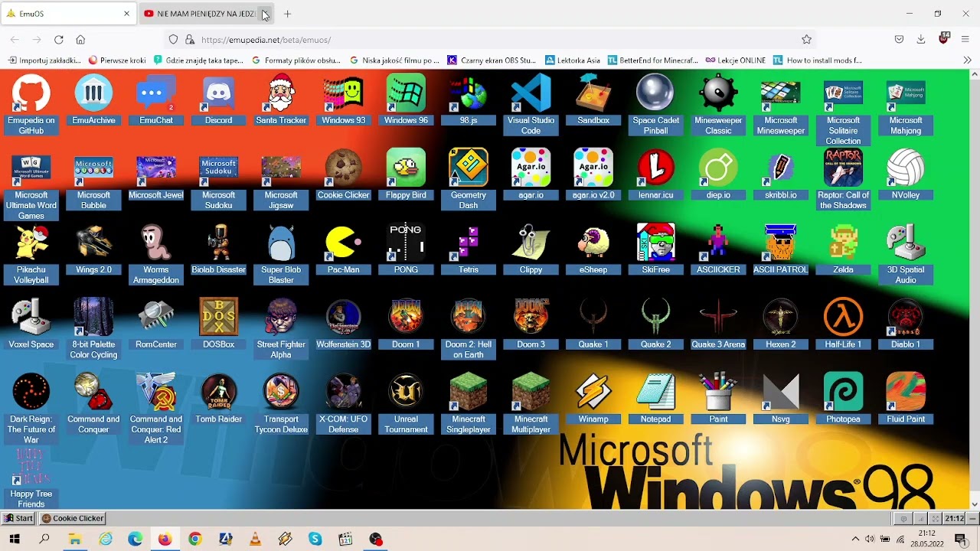Open Photopea icon
This screenshot has width=980, height=551.
pos(843,399)
